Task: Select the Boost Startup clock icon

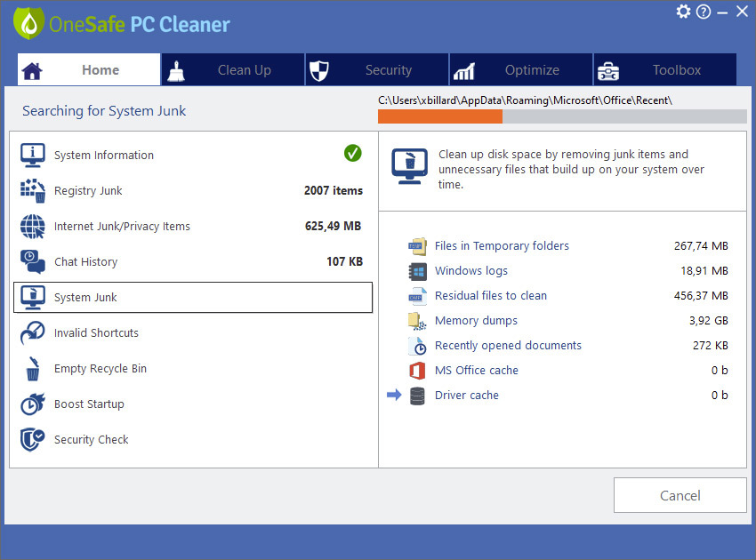Action: coord(33,404)
